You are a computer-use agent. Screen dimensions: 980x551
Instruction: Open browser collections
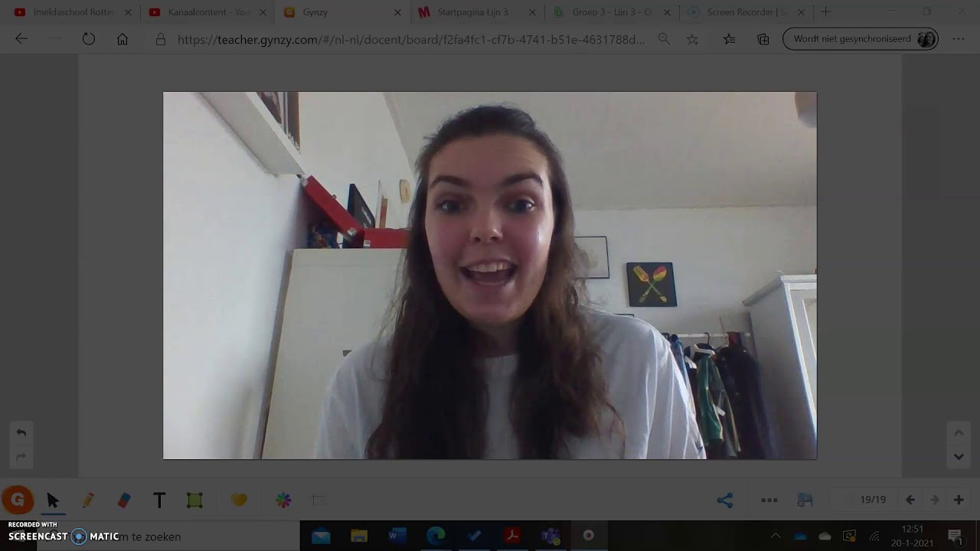(x=763, y=39)
